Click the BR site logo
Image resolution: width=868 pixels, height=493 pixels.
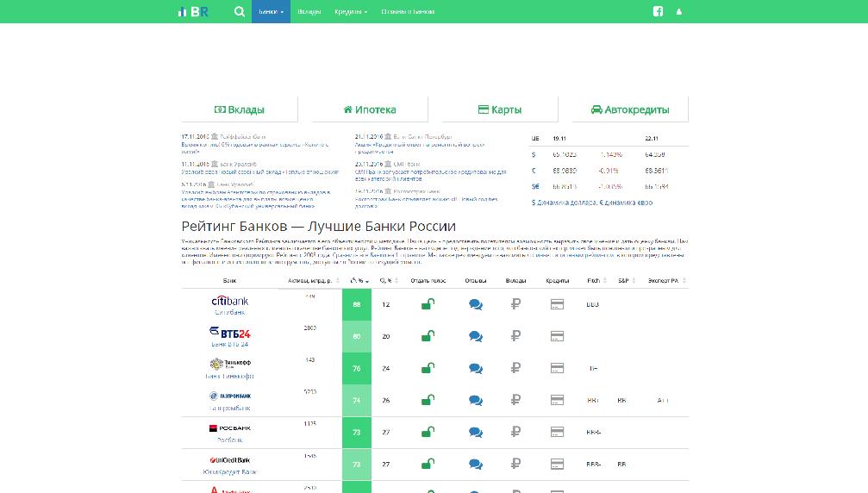coord(193,11)
